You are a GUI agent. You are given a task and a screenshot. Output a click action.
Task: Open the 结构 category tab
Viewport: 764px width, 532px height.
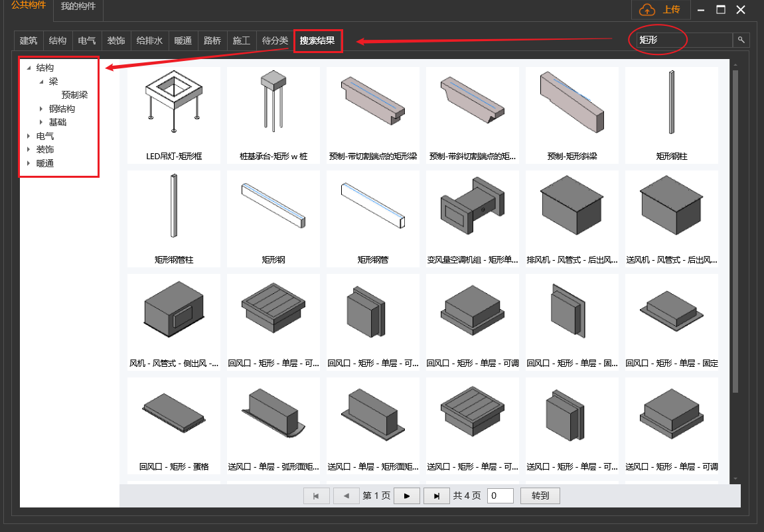[58, 40]
